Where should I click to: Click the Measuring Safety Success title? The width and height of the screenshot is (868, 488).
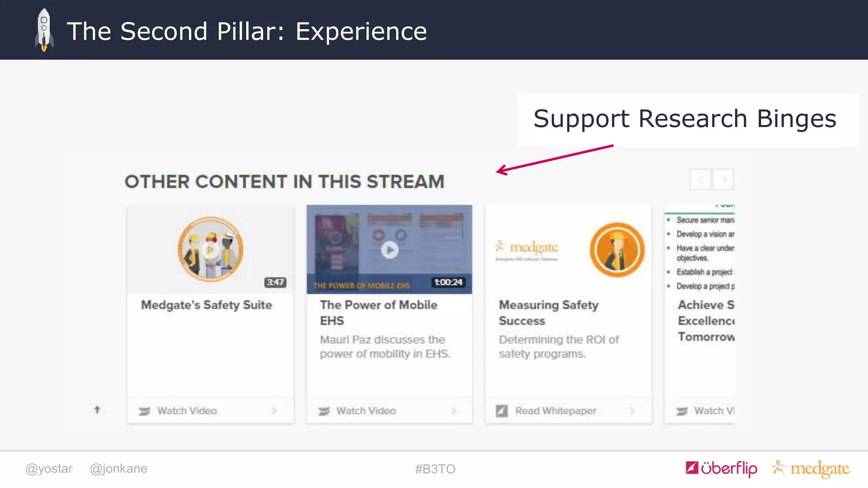548,313
